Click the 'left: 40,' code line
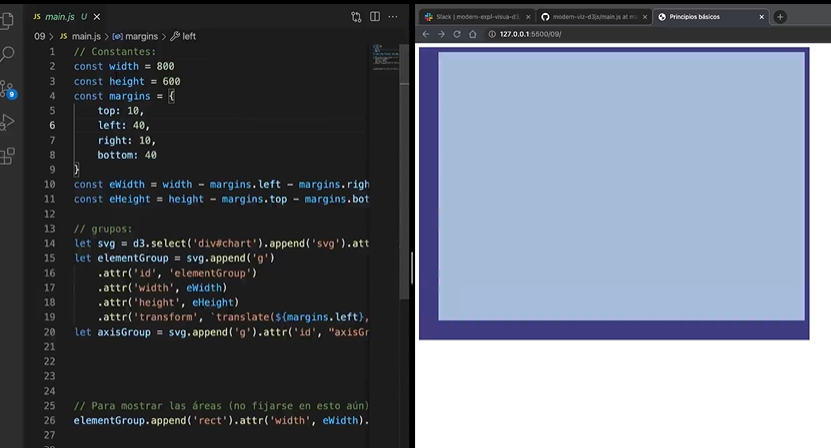Viewport: 831px width, 448px height. coord(124,125)
